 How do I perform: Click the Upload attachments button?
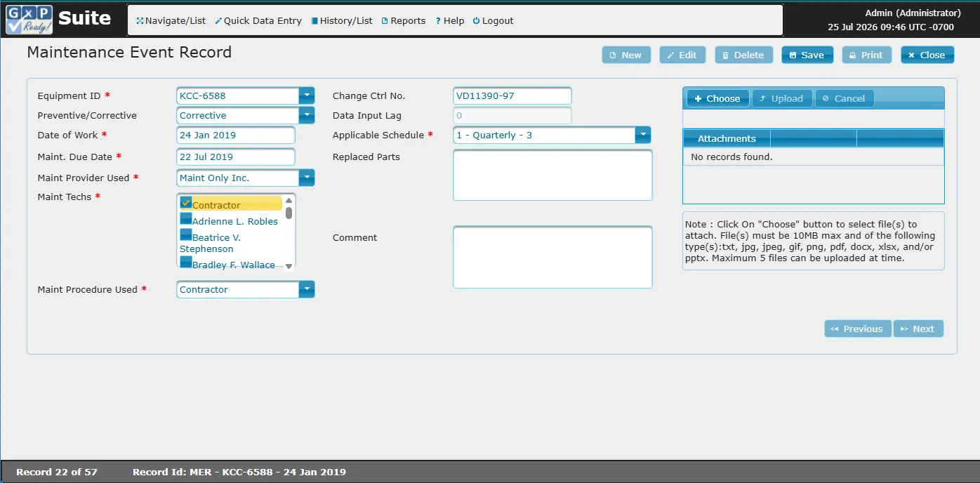pyautogui.click(x=781, y=98)
